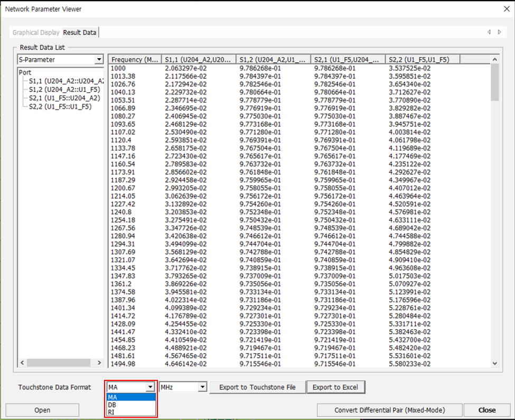
Task: Select S1,1 (U204_A2::U204_A2) tree item
Action: [x=65, y=81]
